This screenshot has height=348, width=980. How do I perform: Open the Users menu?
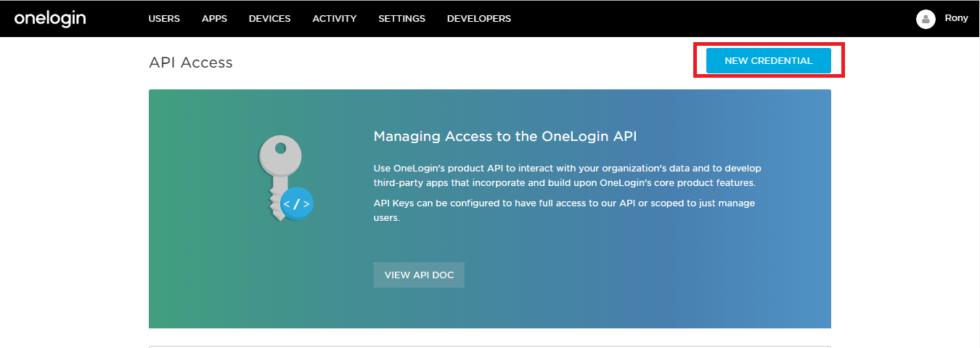click(x=164, y=19)
